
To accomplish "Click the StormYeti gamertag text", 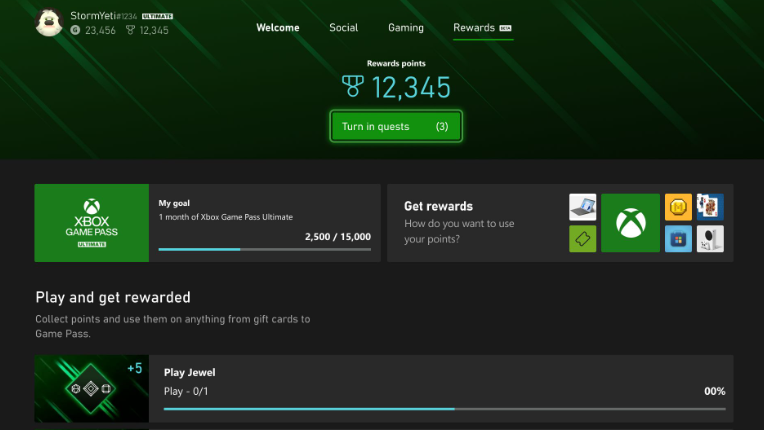I will pos(93,16).
